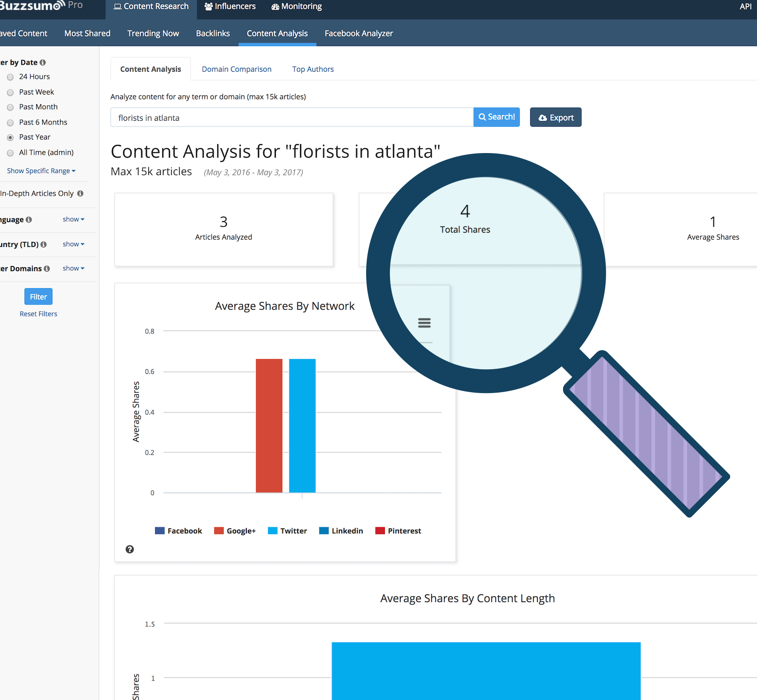Choose All Time (admin) date filter

click(x=10, y=153)
